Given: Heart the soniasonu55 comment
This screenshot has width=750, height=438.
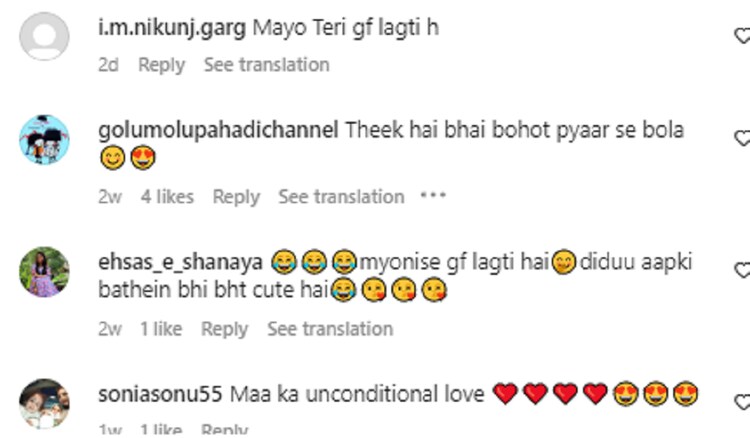Looking at the screenshot, I should (x=742, y=402).
